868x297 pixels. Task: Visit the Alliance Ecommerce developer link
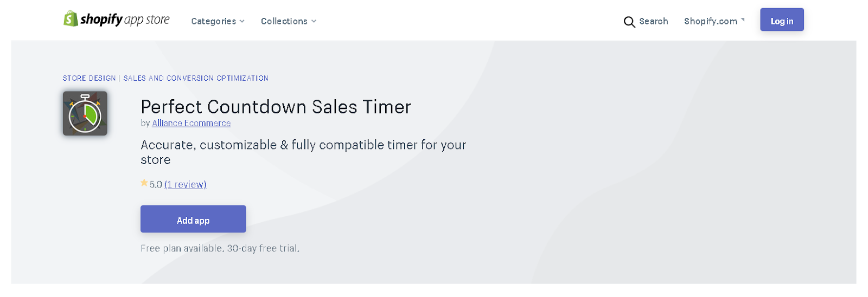[x=191, y=123]
